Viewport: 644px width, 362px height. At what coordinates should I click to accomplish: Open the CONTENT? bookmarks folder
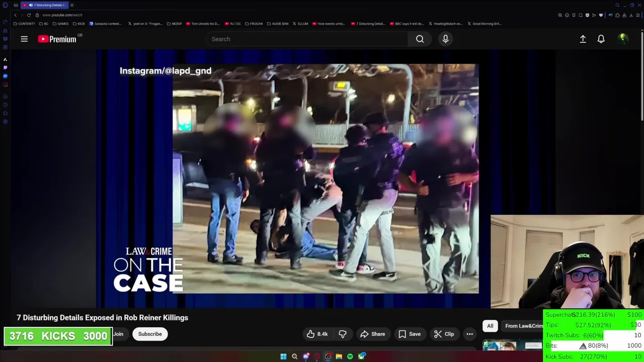pyautogui.click(x=24, y=24)
